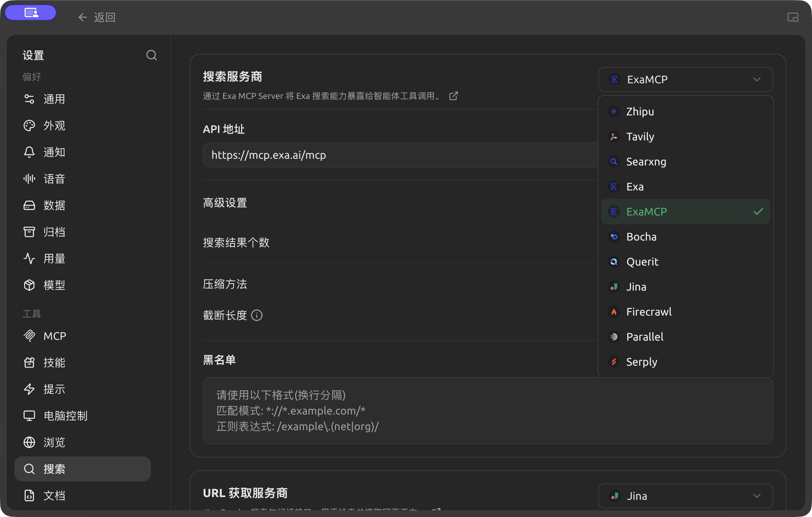The width and height of the screenshot is (812, 517).
Task: Click the 归档 archive box icon
Action: (29, 232)
